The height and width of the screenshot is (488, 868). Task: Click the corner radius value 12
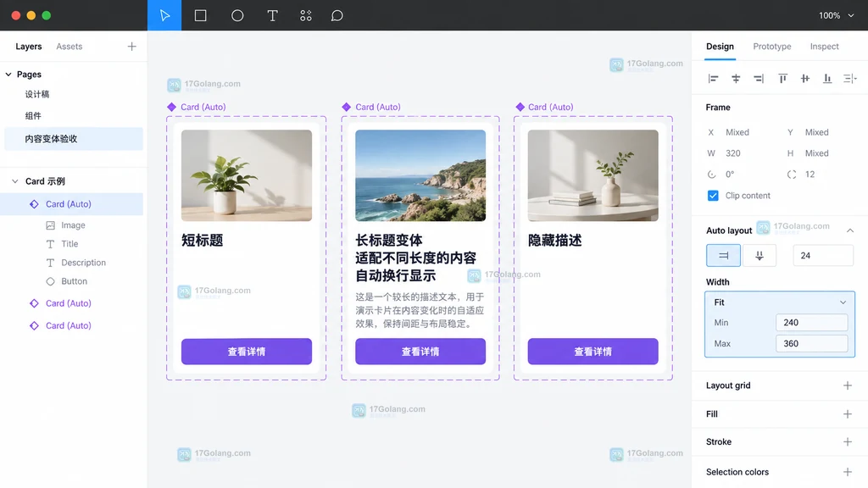pos(810,175)
